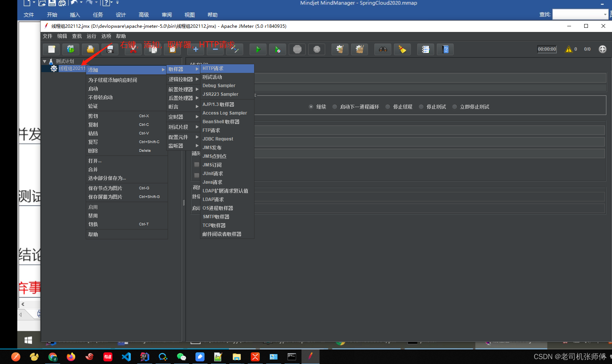Choose HTTP请求 from the sampler list
Image resolution: width=612 pixels, height=364 pixels.
pos(228,68)
